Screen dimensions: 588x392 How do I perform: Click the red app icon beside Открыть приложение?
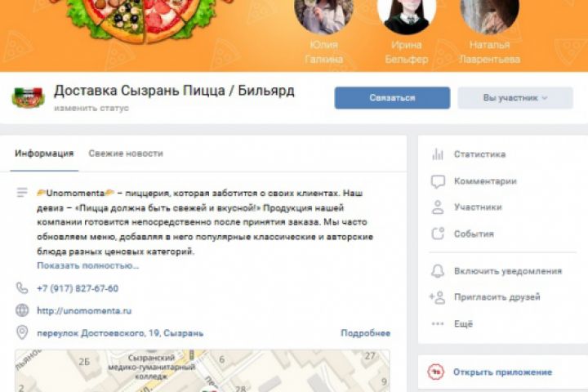coord(436,372)
